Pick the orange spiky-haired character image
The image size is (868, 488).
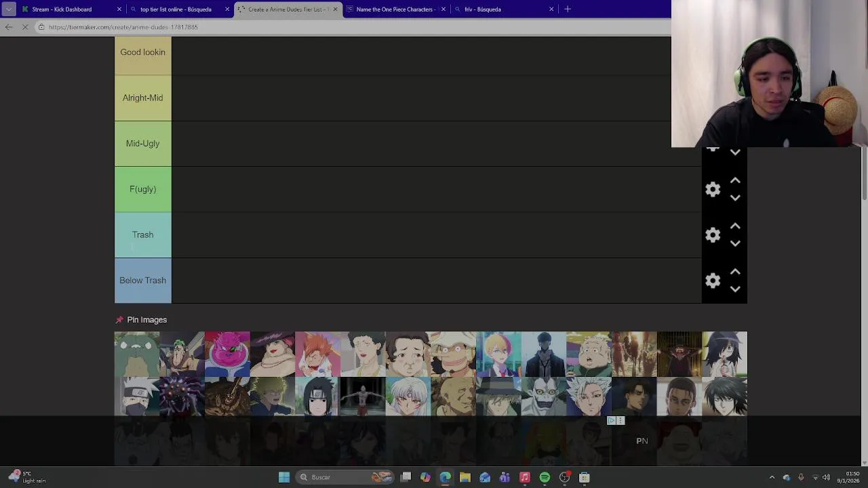(x=317, y=354)
